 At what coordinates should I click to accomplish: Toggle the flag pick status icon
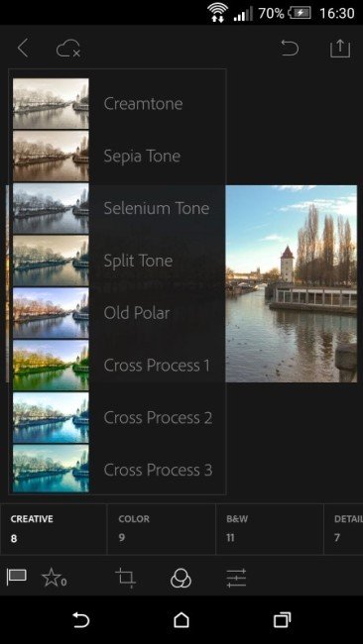[17, 577]
